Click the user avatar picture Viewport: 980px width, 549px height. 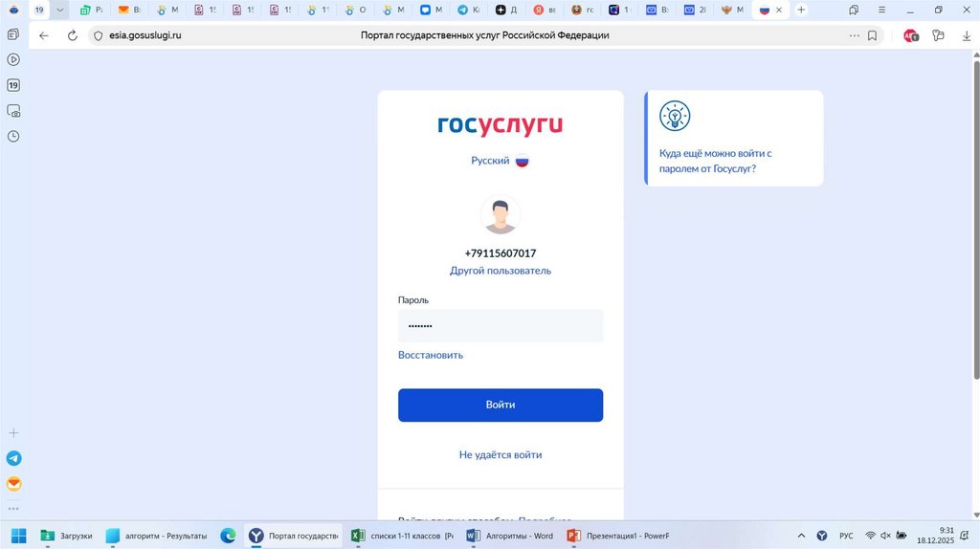pos(500,215)
